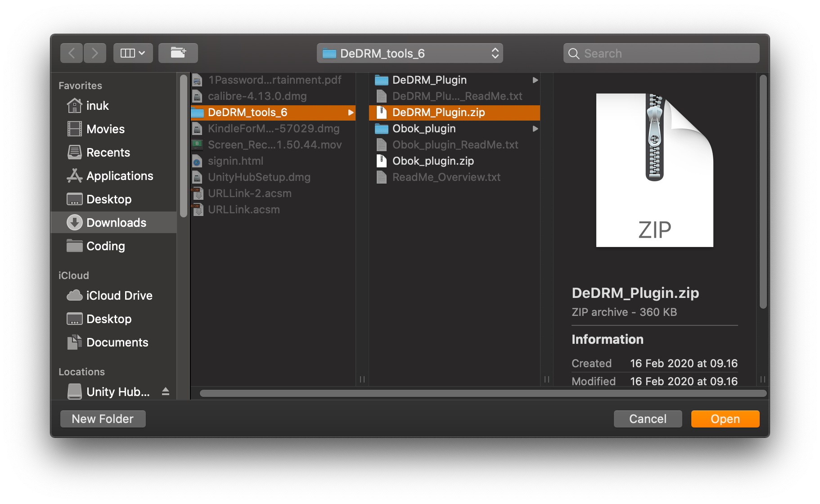Screen dimensions: 820x504
Task: Click the preview column resize handle
Action: (x=763, y=379)
